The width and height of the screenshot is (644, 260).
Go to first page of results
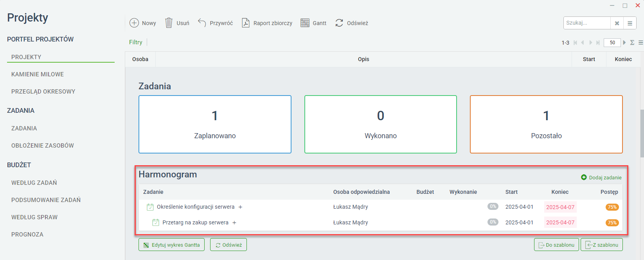[575, 43]
